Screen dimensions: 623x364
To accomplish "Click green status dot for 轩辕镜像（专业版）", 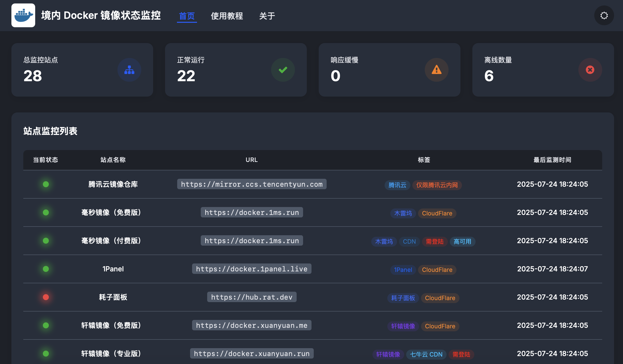I will tap(46, 354).
